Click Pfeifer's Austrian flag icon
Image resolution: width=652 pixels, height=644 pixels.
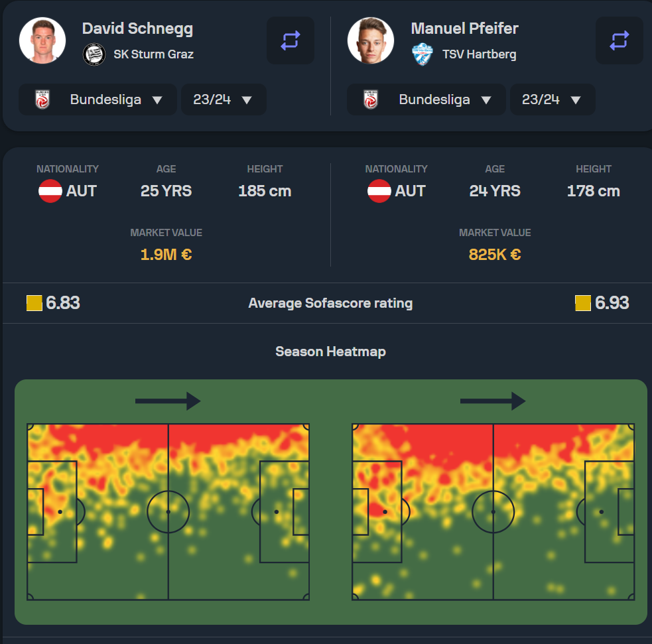pos(379,191)
